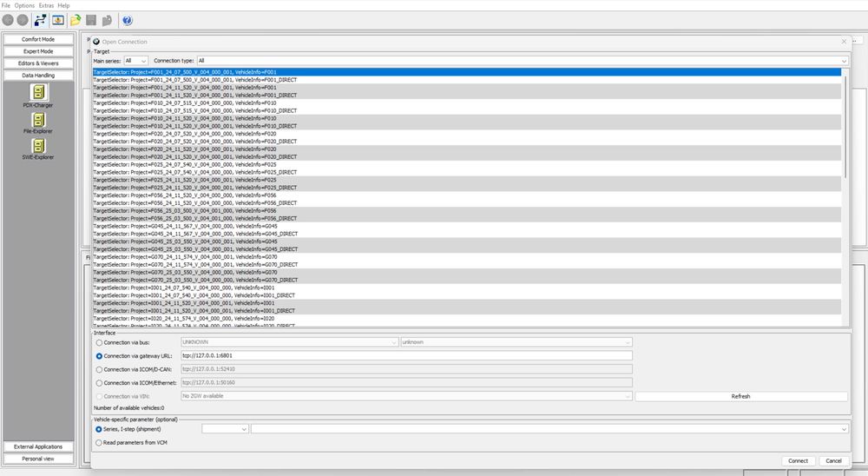Click the open connection toolbar icon
This screenshot has height=476, width=868.
[x=41, y=21]
